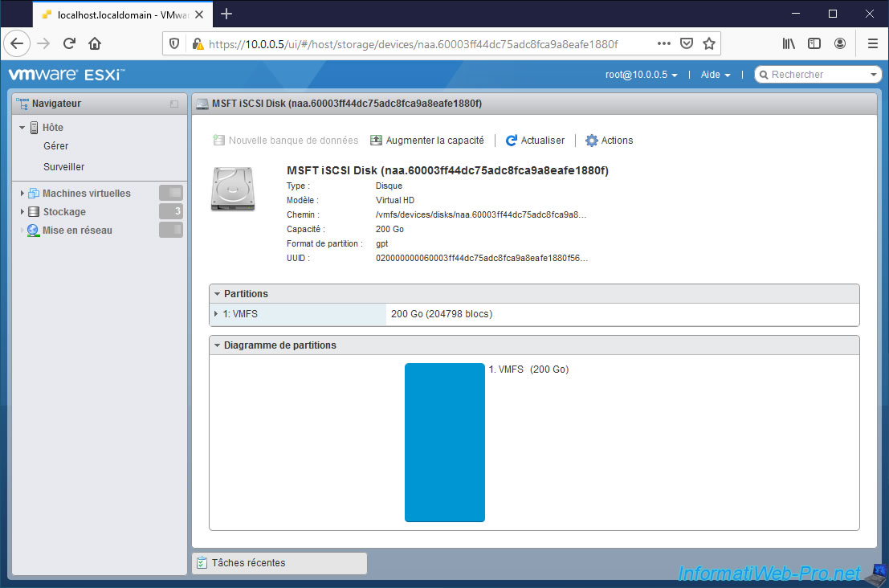Viewport: 889px width, 588px height.
Task: Click the Machines virtuelles icon
Action: coord(34,194)
